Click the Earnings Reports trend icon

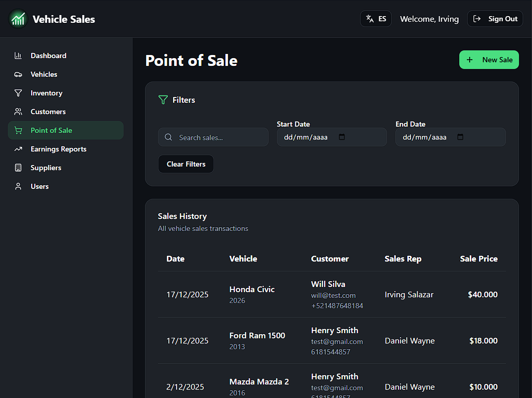point(18,149)
